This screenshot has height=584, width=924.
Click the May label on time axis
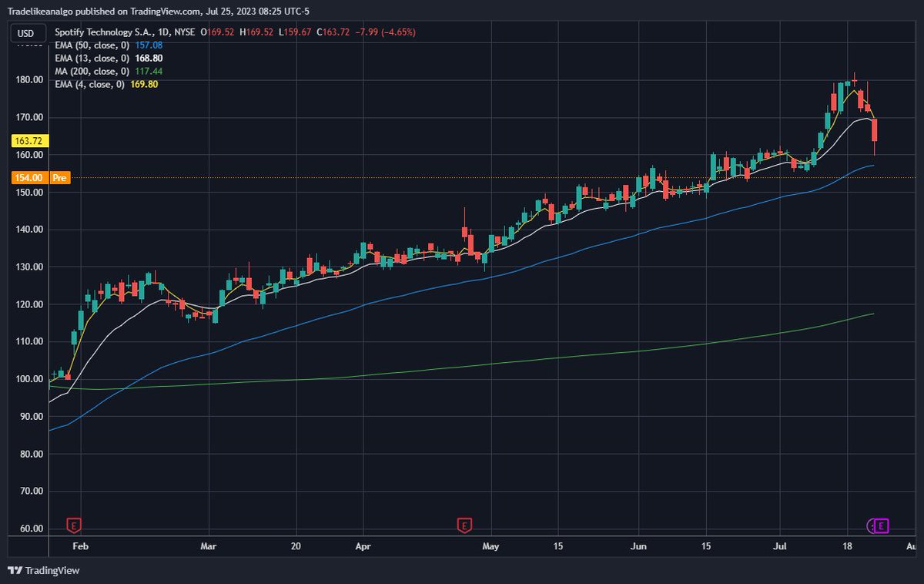click(491, 546)
